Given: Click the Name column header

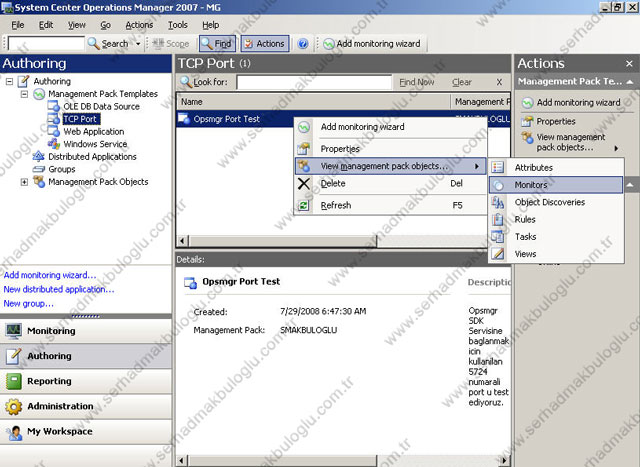Looking at the screenshot, I should 313,102.
